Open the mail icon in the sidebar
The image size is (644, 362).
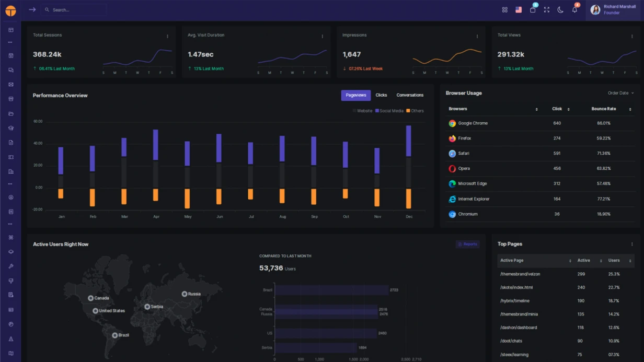tap(10, 84)
